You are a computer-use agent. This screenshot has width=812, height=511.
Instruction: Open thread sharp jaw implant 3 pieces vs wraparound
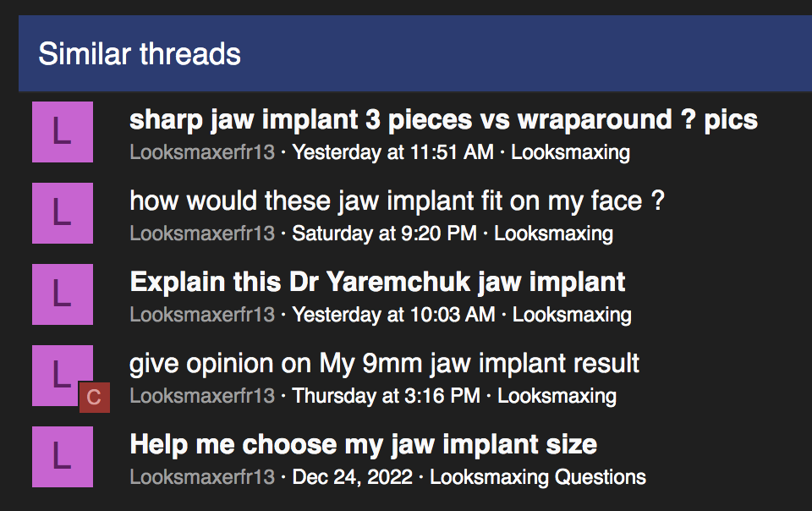tap(443, 120)
